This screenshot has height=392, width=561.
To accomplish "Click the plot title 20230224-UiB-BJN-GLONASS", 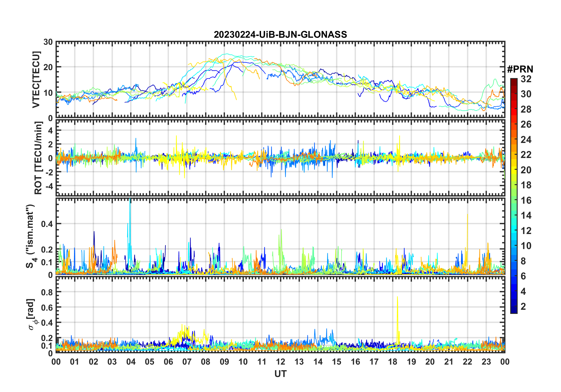I will pos(280,35).
